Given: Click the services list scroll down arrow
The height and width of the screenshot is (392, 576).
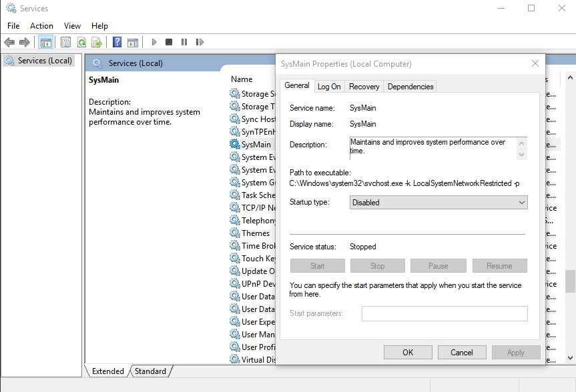Looking at the screenshot, I should (x=570, y=357).
